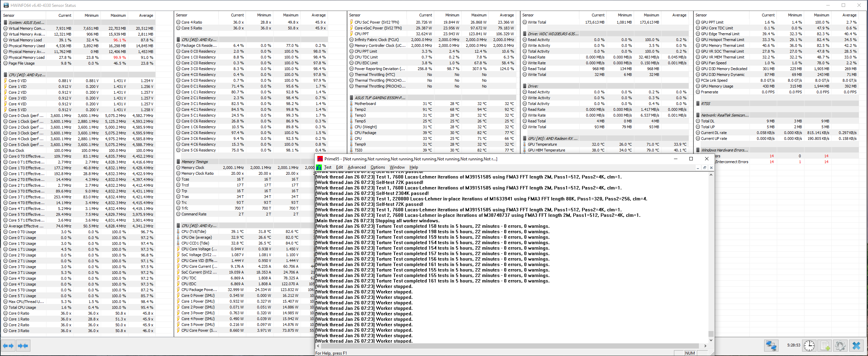Select 'Thermal Throttling (HTC)' row
868x356 pixels.
coord(432,75)
